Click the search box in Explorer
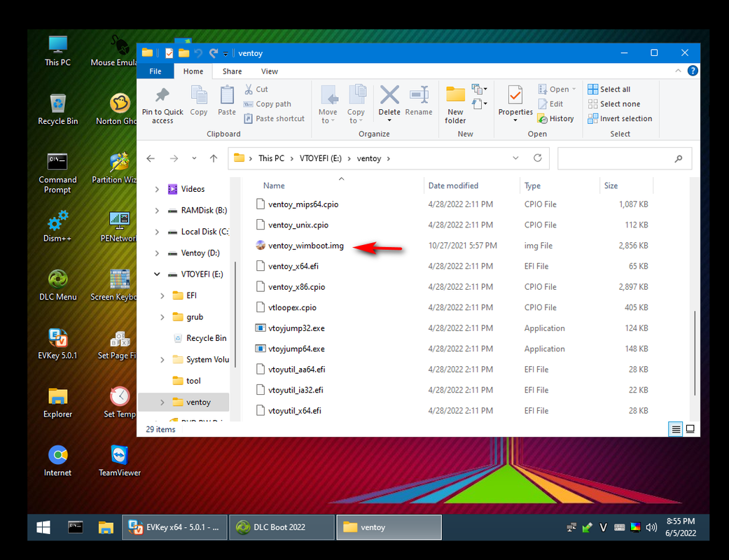The image size is (729, 560). click(x=625, y=158)
